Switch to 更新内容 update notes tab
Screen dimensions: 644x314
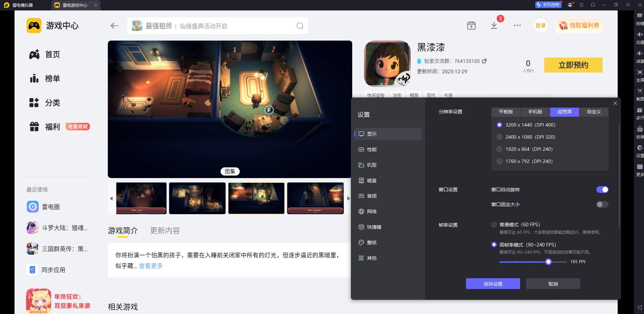pos(165,231)
